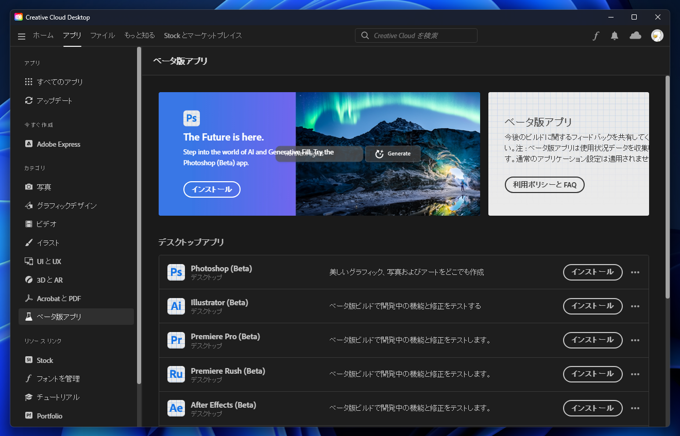Viewport: 680px width, 436px height.
Task: Install Premiere Pro (Beta)
Action: 592,340
